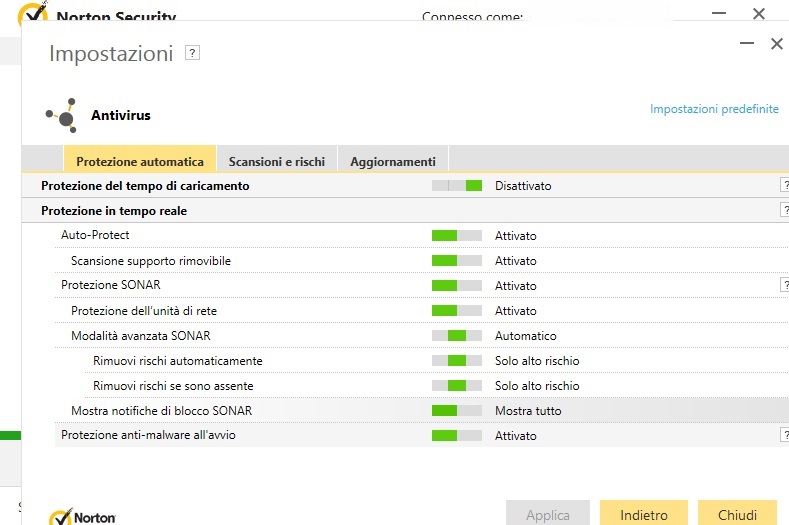The height and width of the screenshot is (525, 789).
Task: Click the Mostra tutto status text
Action: tap(528, 411)
